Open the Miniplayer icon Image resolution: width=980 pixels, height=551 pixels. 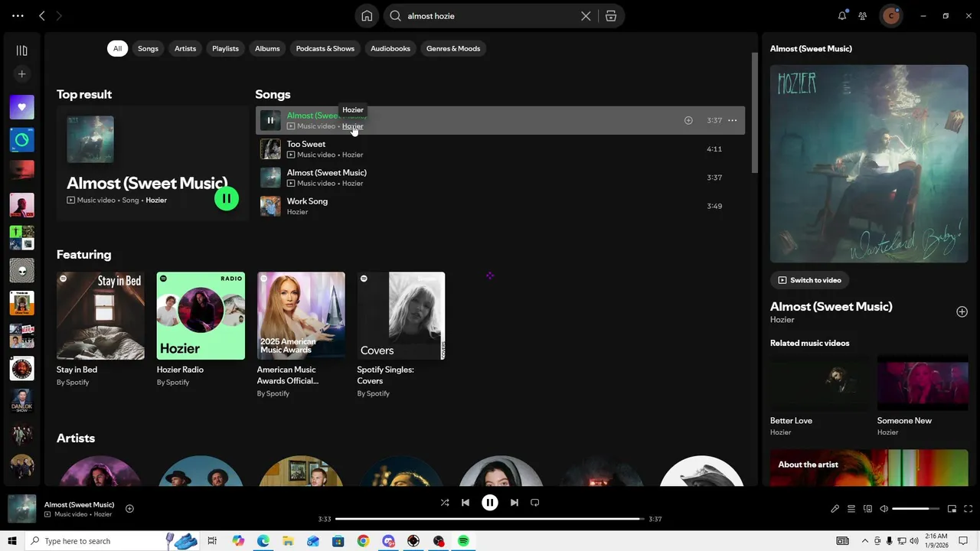pyautogui.click(x=952, y=509)
